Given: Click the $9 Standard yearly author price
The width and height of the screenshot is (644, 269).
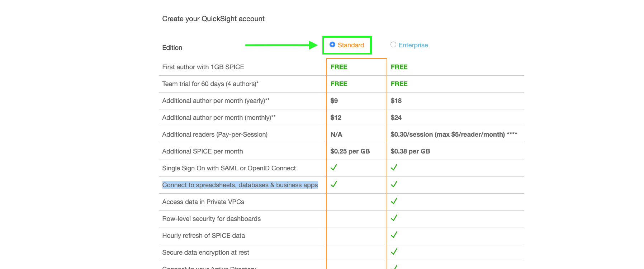Looking at the screenshot, I should pyautogui.click(x=334, y=101).
